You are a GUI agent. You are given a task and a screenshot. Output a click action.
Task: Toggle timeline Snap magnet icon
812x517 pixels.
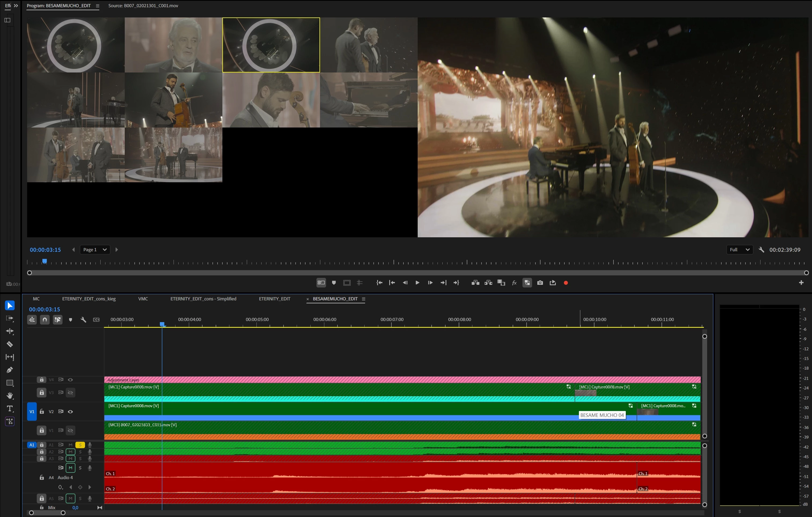coord(45,320)
